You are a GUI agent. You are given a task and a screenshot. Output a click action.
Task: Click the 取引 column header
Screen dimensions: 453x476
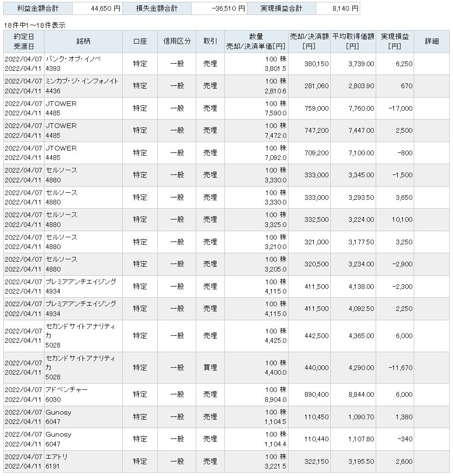210,41
